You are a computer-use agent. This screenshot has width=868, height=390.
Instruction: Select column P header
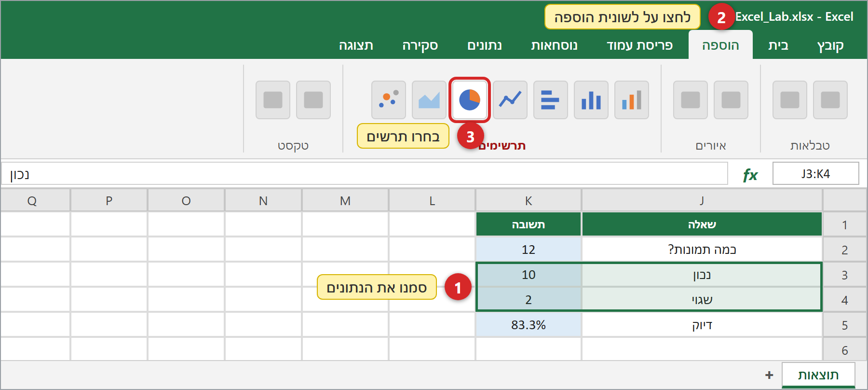tap(109, 200)
